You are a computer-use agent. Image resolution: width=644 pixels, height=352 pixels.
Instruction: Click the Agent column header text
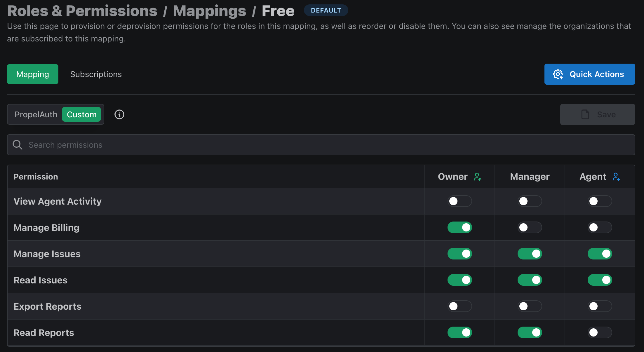(593, 177)
